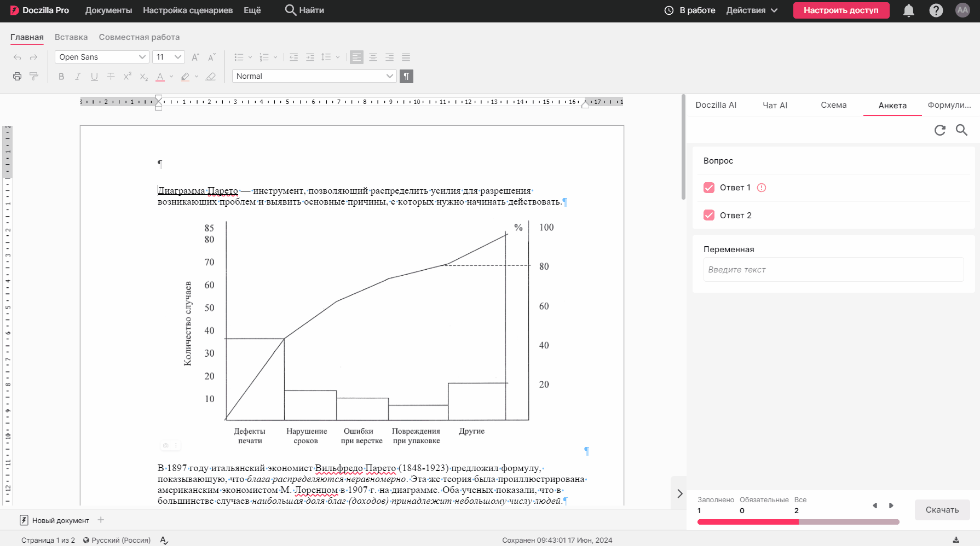
Task: Toggle Italic formatting
Action: (78, 77)
